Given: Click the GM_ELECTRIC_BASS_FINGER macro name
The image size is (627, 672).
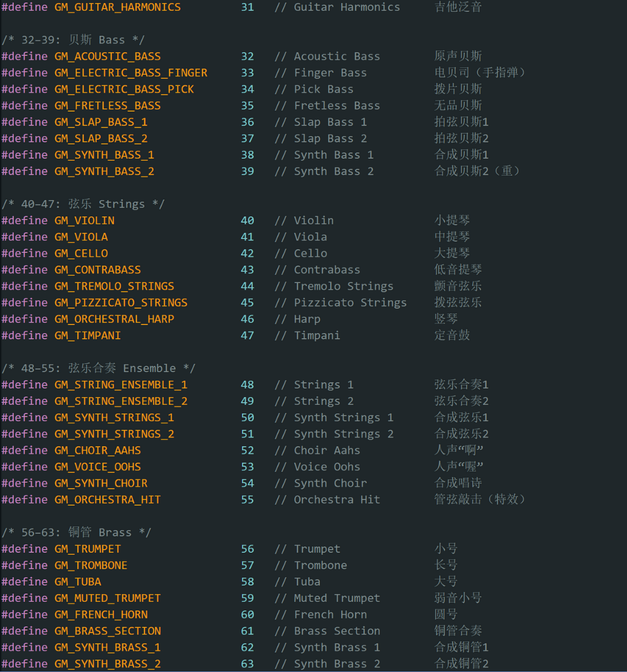Looking at the screenshot, I should (131, 73).
